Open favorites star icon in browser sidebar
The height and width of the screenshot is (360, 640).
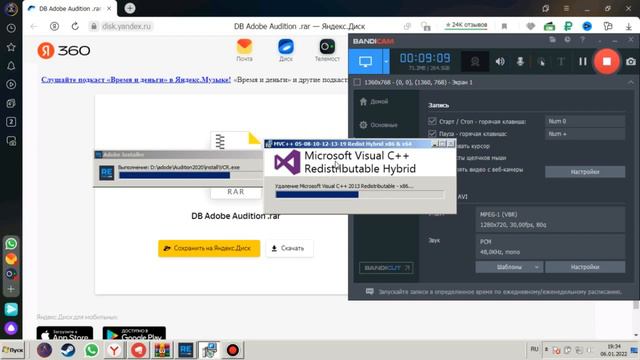11,47
